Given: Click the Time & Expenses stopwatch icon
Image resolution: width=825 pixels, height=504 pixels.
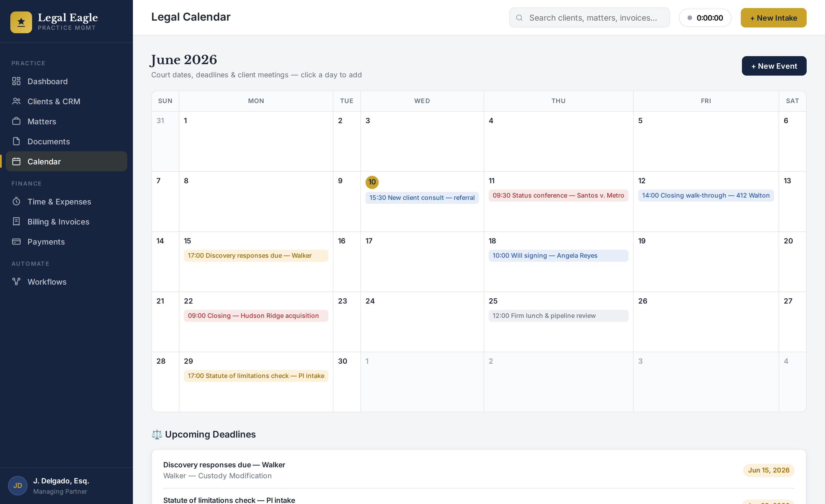Looking at the screenshot, I should pos(16,202).
